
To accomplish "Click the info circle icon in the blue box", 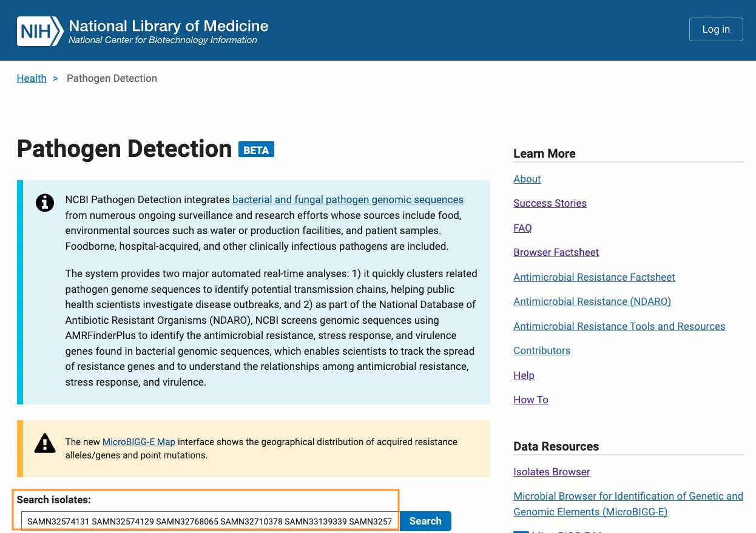I will (x=45, y=203).
